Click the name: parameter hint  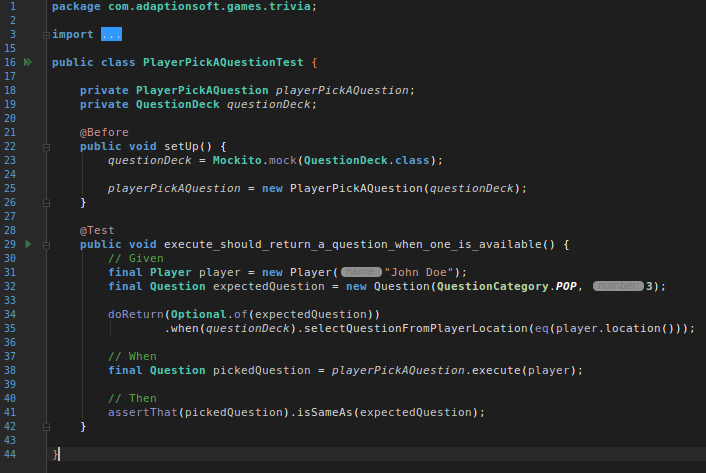[x=361, y=272]
